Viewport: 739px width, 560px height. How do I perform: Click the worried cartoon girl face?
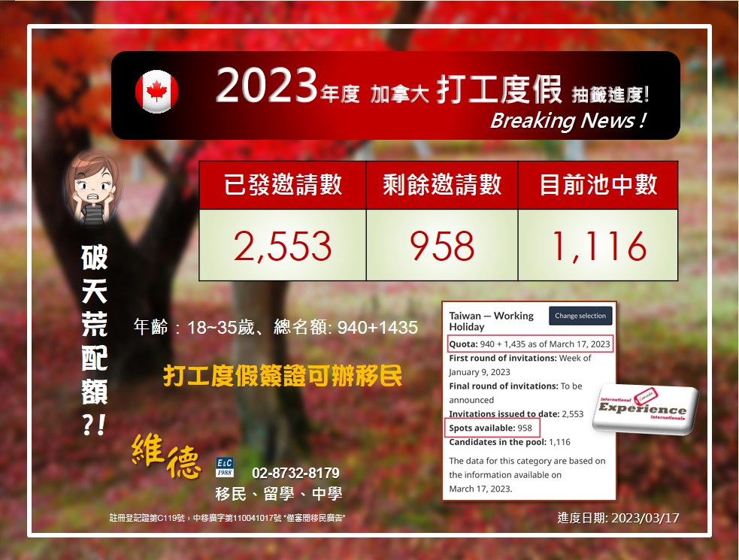94,187
